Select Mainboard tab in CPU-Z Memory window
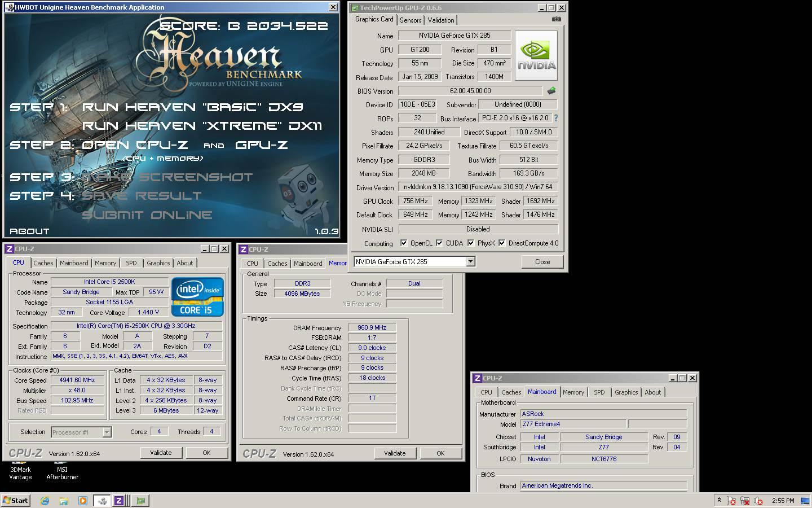The width and height of the screenshot is (812, 508). point(308,264)
